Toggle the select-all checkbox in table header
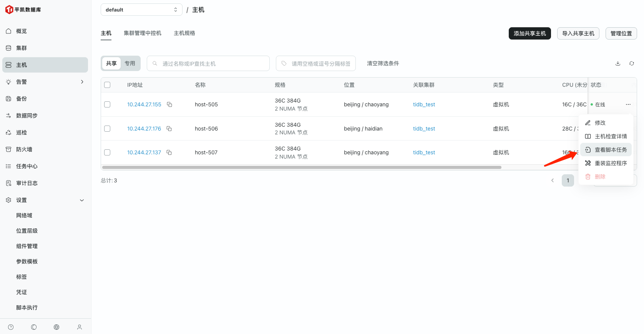 (107, 85)
